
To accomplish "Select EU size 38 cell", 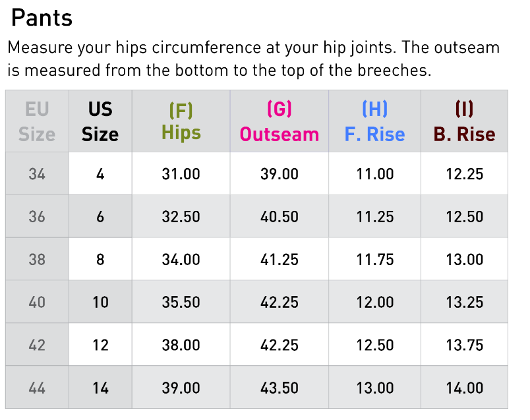I will click(x=37, y=259).
